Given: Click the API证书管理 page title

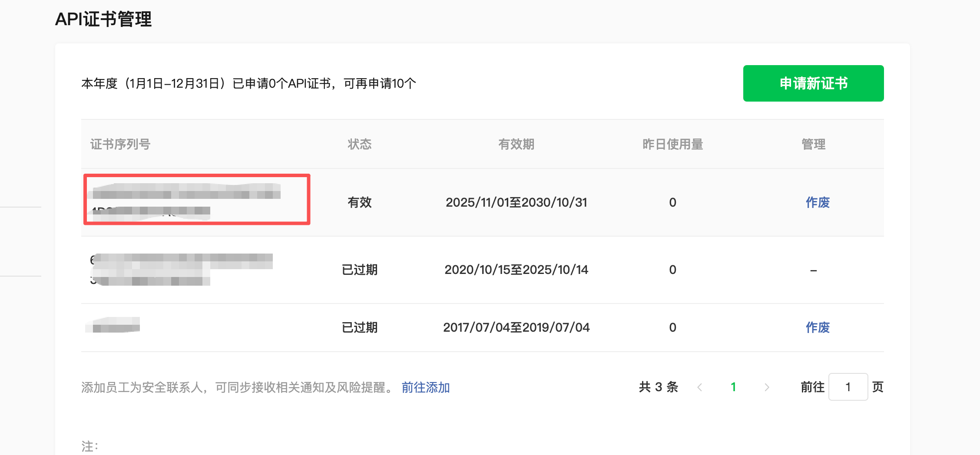Looking at the screenshot, I should [103, 20].
